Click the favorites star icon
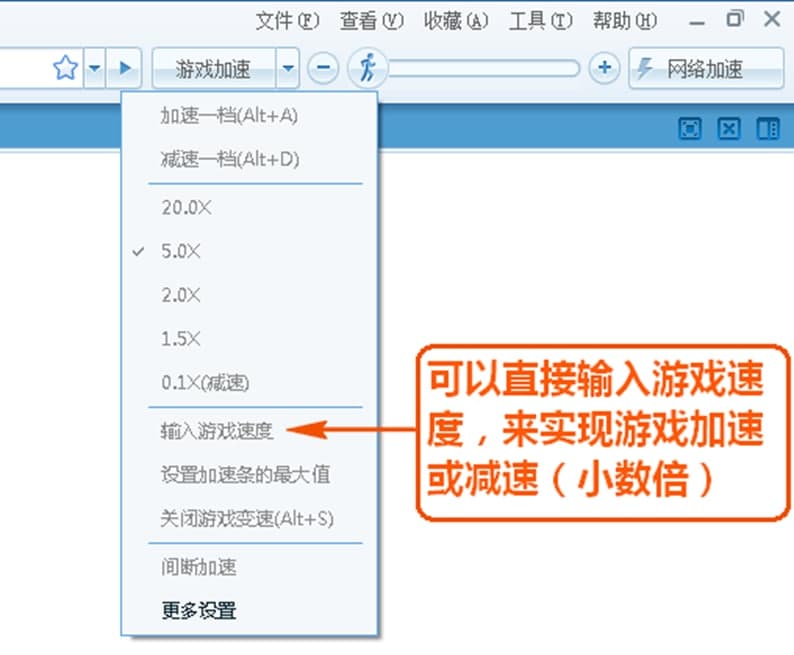The image size is (794, 655). (x=65, y=69)
